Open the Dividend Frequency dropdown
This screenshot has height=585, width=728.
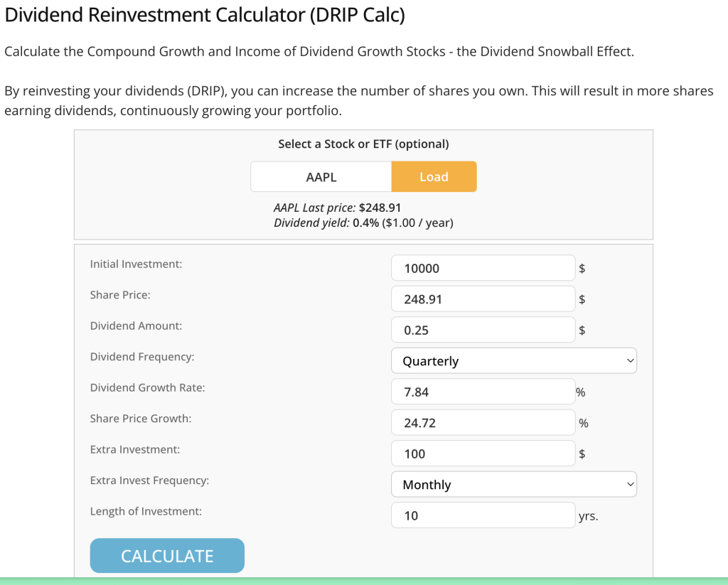(513, 360)
